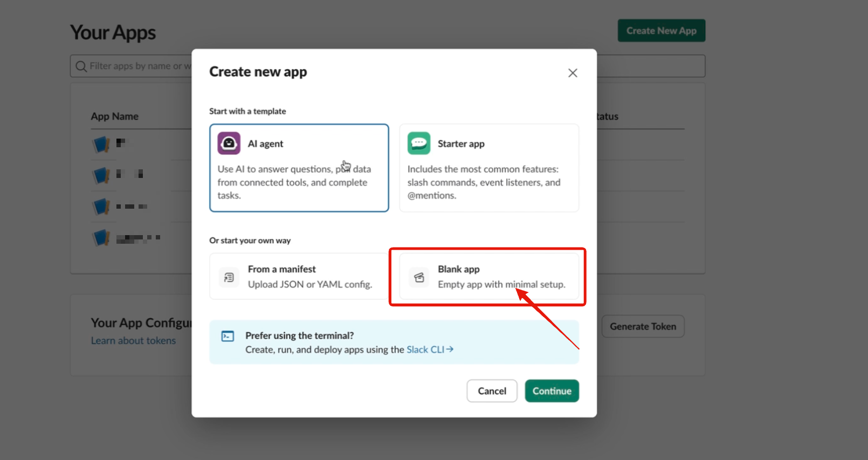
Task: Click the Blank app icon
Action: [x=419, y=277]
